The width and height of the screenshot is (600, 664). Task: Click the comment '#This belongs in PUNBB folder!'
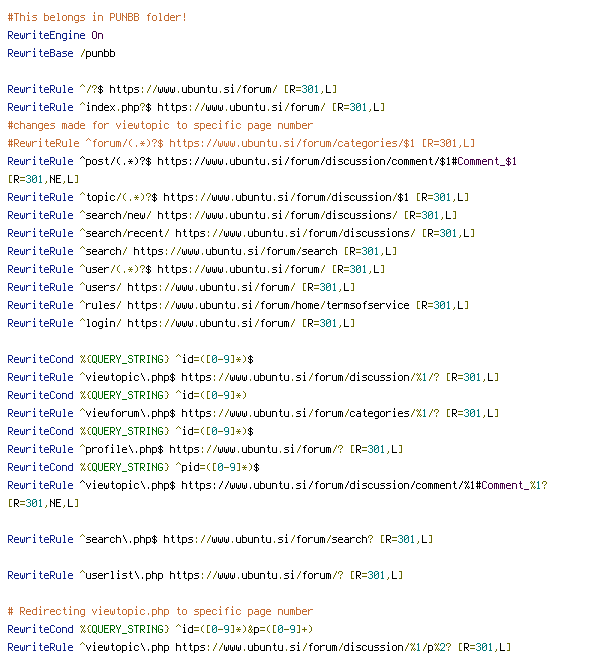pos(97,17)
